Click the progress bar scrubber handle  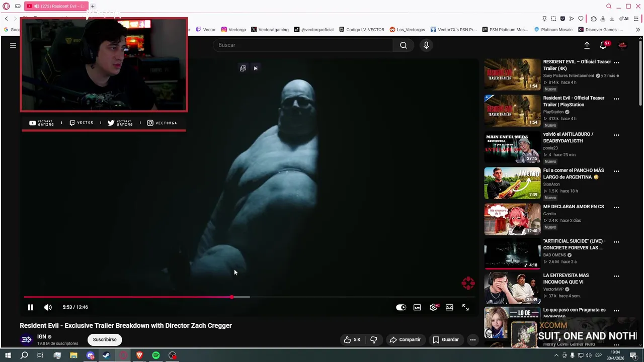pyautogui.click(x=232, y=297)
